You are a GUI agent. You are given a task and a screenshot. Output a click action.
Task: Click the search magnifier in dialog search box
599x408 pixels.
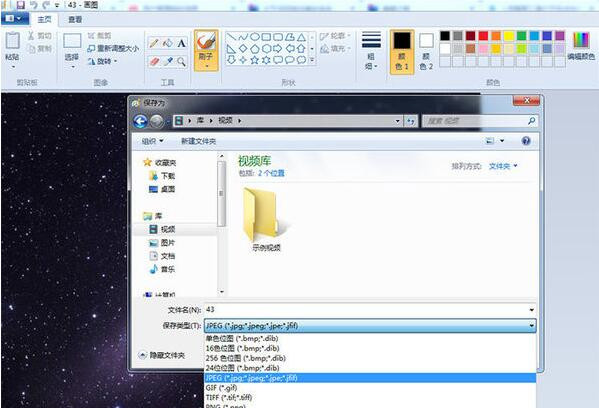pos(531,121)
